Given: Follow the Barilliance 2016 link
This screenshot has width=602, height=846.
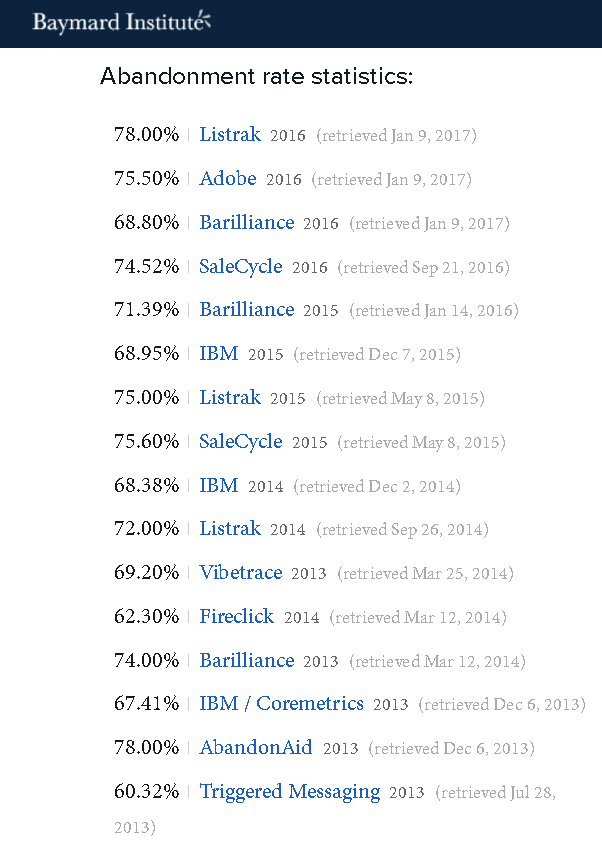Looking at the screenshot, I should click(x=247, y=222).
